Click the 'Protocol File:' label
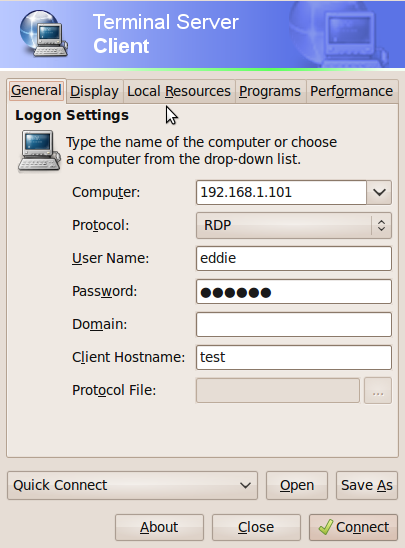The image size is (405, 548). (x=114, y=390)
